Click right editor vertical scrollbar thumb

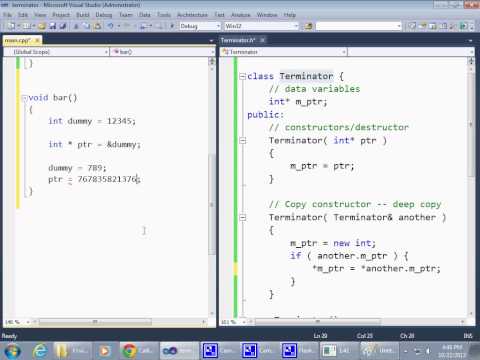pos(471,125)
